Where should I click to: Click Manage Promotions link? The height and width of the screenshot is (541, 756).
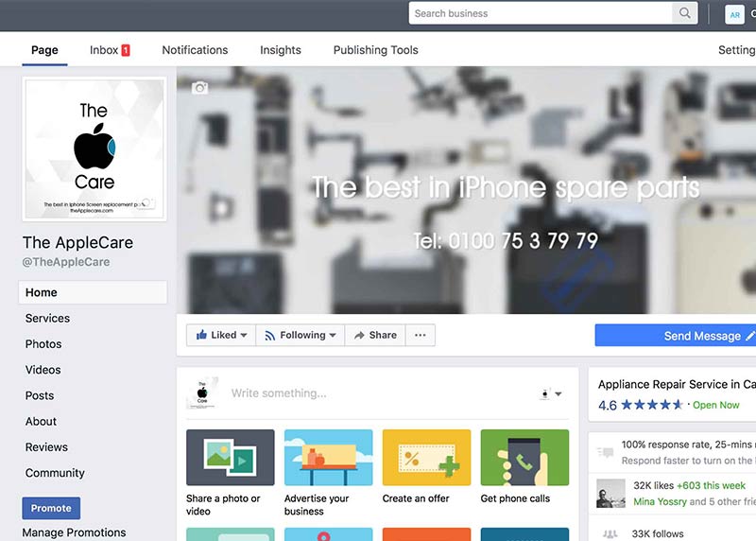pyautogui.click(x=74, y=532)
